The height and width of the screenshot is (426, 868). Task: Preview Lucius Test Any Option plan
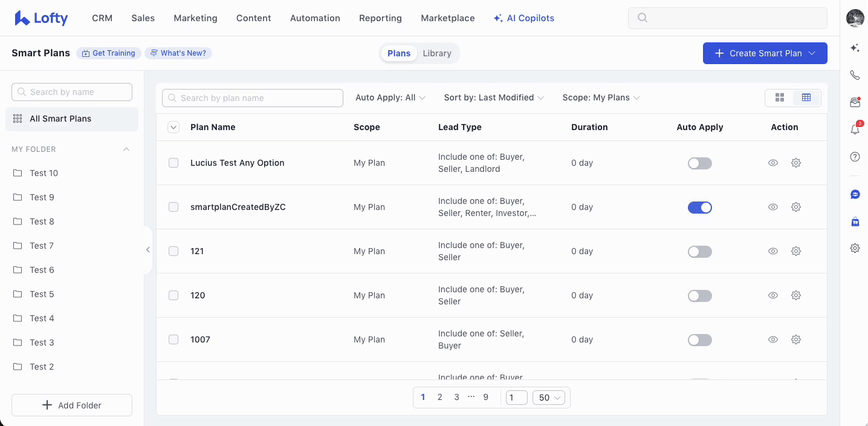pos(772,163)
